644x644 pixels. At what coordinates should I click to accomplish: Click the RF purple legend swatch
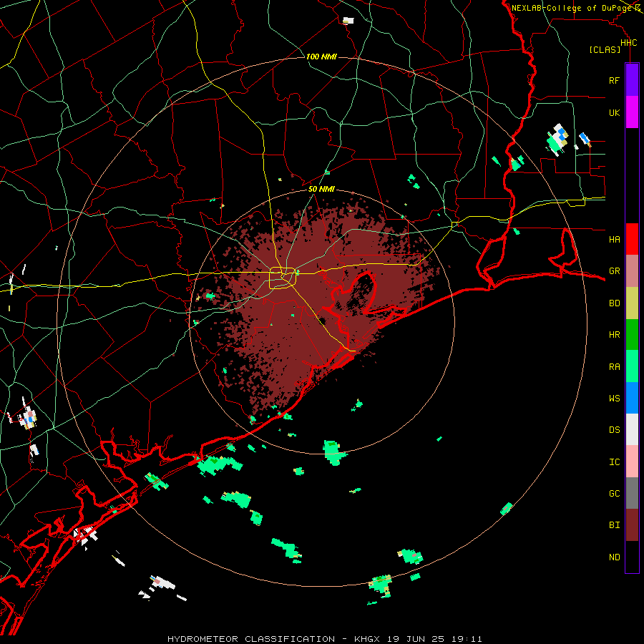[632, 80]
